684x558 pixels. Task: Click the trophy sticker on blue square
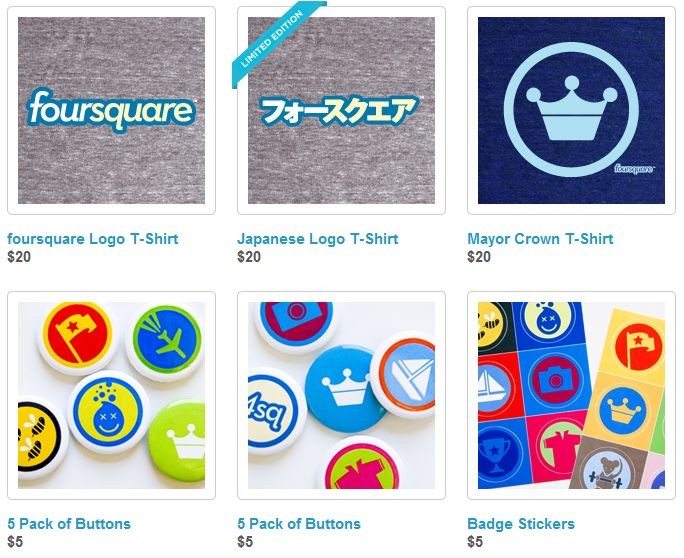[496, 455]
